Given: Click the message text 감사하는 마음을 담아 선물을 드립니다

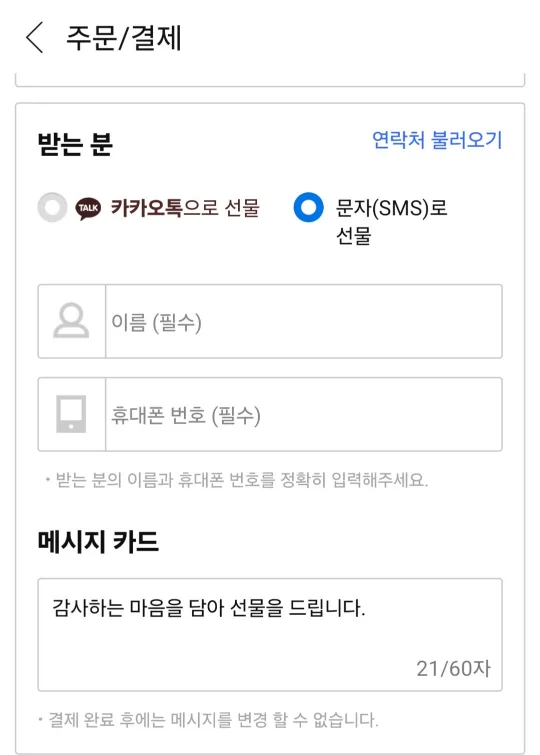Looking at the screenshot, I should 209,608.
